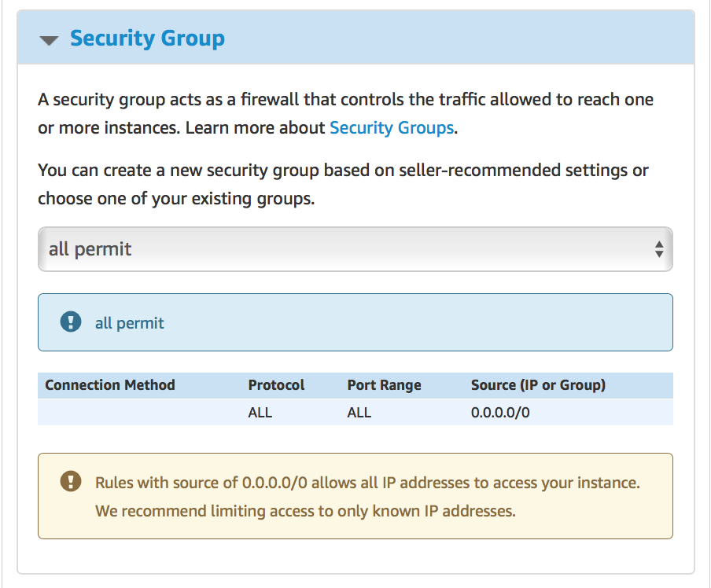The image size is (711, 588).
Task: Click the 'A security group acts as a firewall' text
Action: [x=345, y=101]
